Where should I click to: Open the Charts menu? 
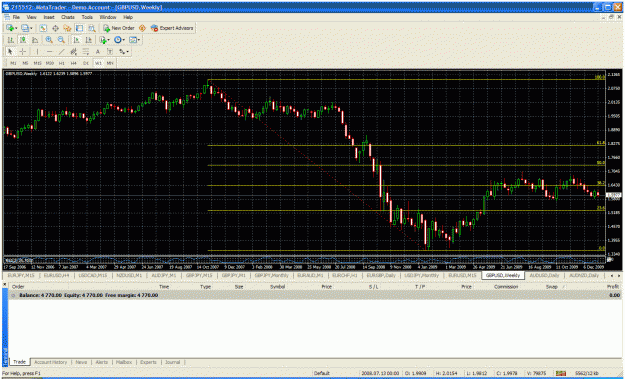(x=68, y=17)
